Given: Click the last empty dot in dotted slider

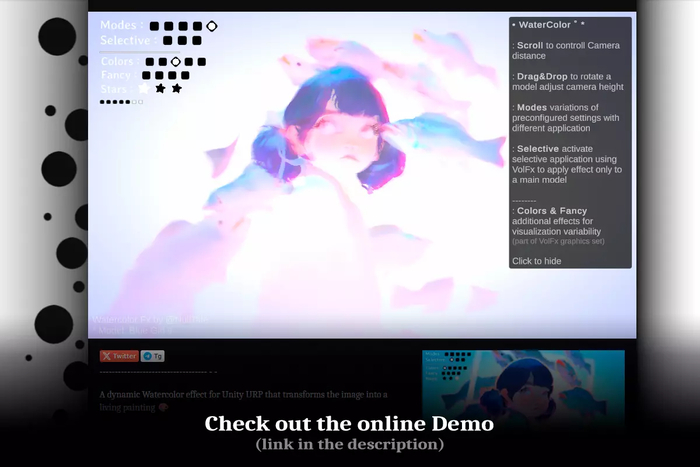Looking at the screenshot, I should click(x=141, y=102).
